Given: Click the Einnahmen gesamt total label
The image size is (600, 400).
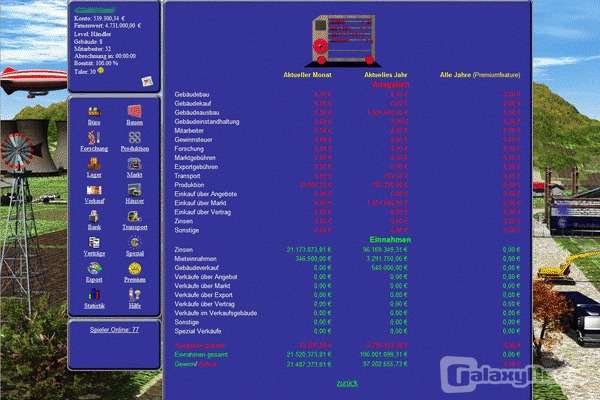Looking at the screenshot, I should tap(201, 355).
